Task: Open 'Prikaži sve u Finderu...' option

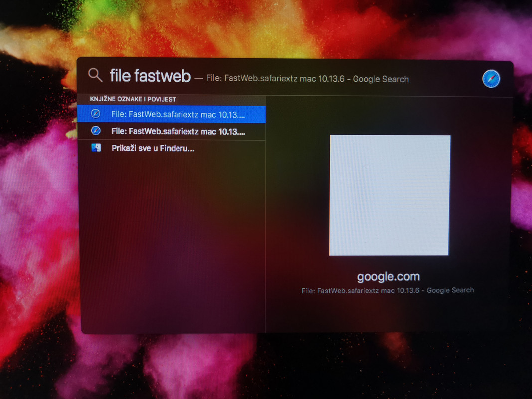Action: [x=172, y=148]
